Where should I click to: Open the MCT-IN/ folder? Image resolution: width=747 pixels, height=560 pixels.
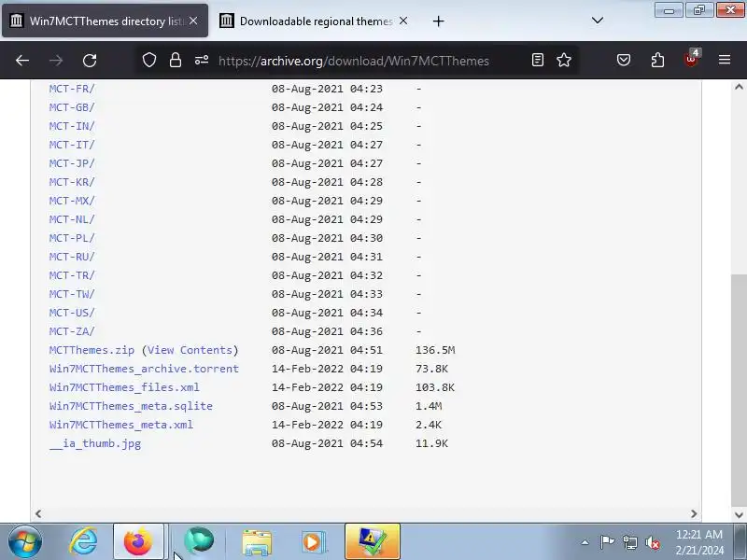pyautogui.click(x=72, y=126)
